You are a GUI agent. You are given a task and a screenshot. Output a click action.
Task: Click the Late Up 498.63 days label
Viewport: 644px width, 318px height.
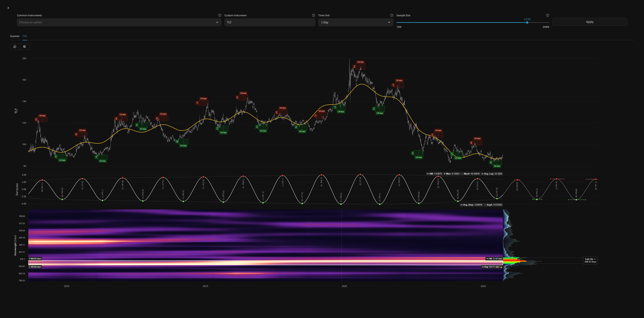pos(590,260)
